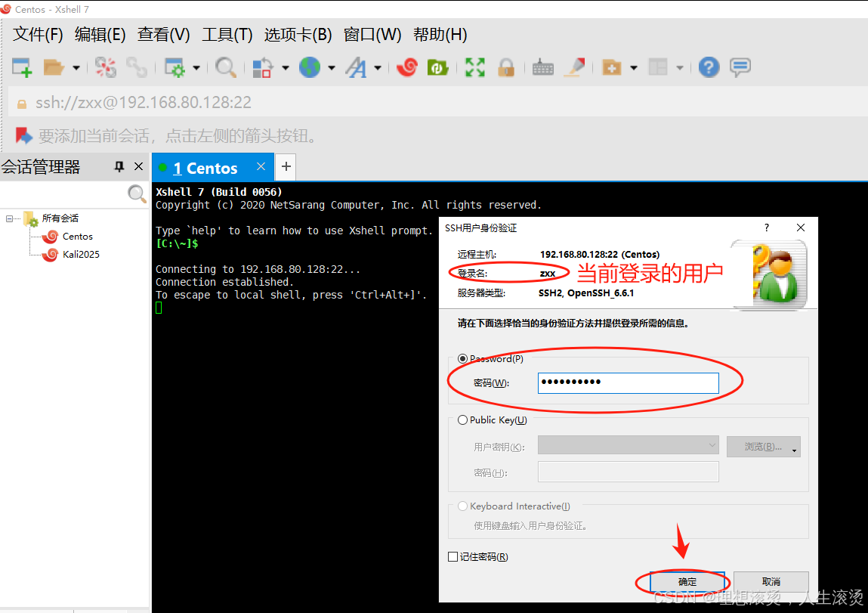Select the Keyboard Interactive(I) radio button
The image size is (868, 613).
pyautogui.click(x=463, y=506)
